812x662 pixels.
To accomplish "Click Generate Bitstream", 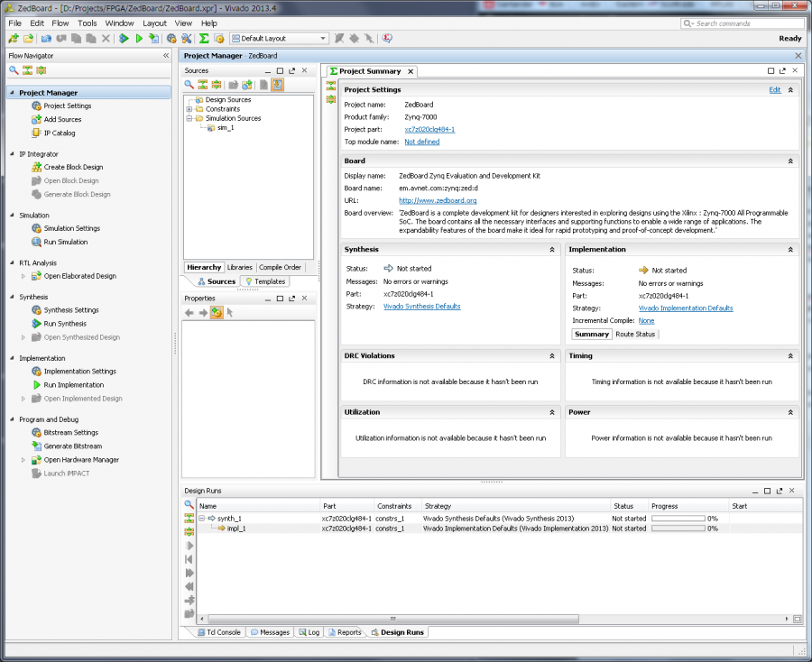I will (x=72, y=446).
